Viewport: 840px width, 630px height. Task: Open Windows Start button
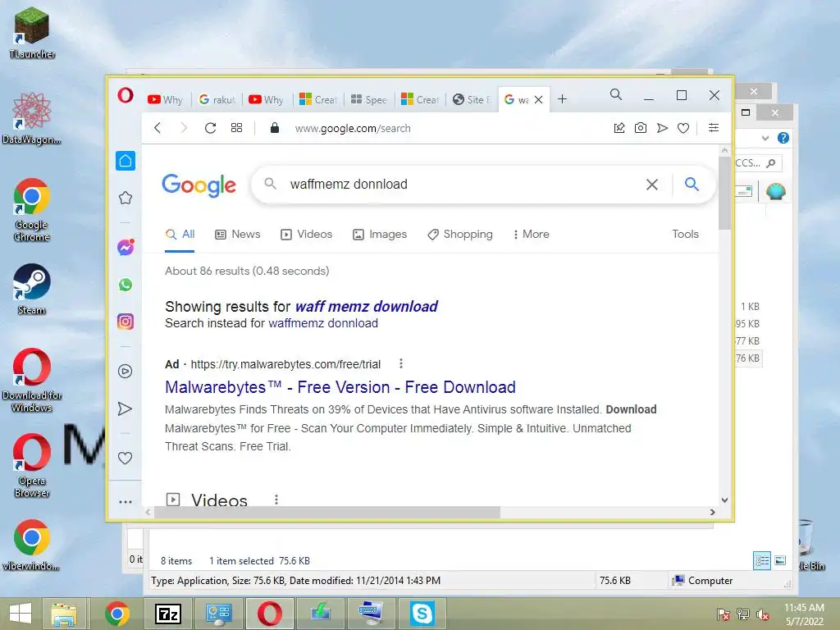pos(21,614)
